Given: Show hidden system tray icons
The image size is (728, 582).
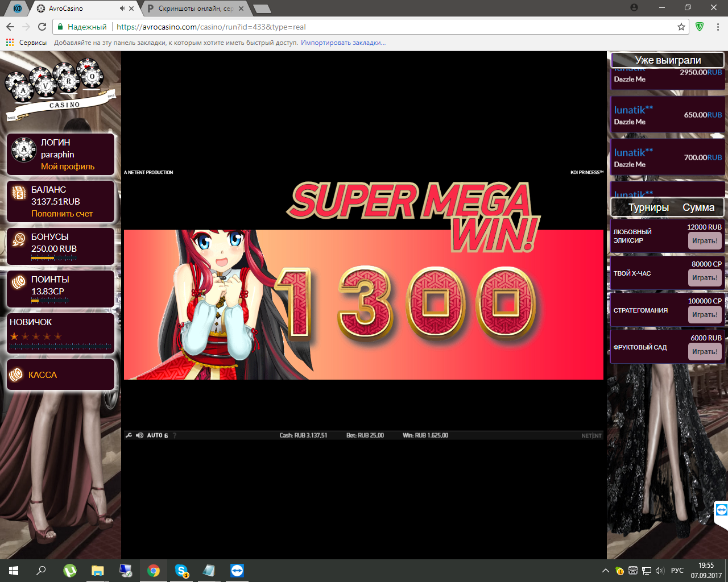Looking at the screenshot, I should pyautogui.click(x=606, y=571).
